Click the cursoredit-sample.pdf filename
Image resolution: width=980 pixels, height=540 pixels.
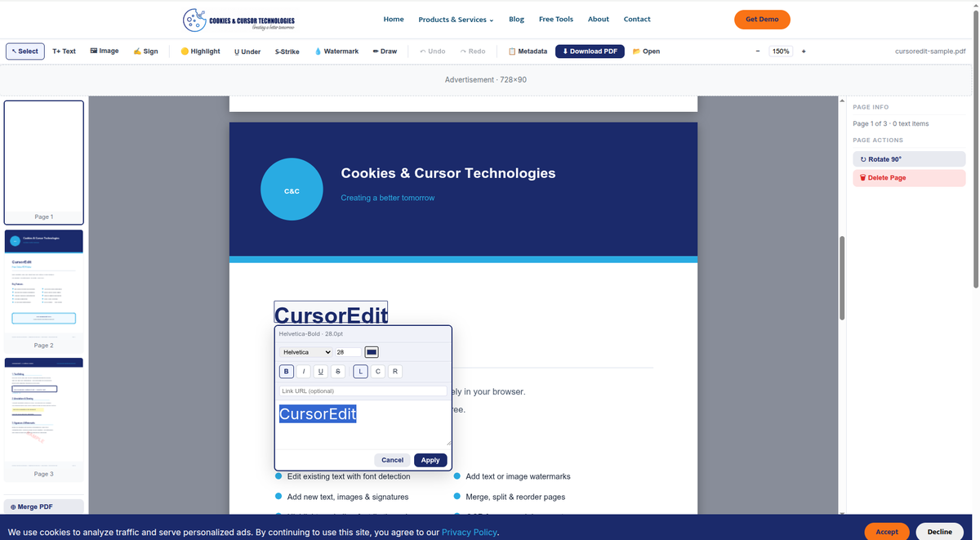[930, 51]
